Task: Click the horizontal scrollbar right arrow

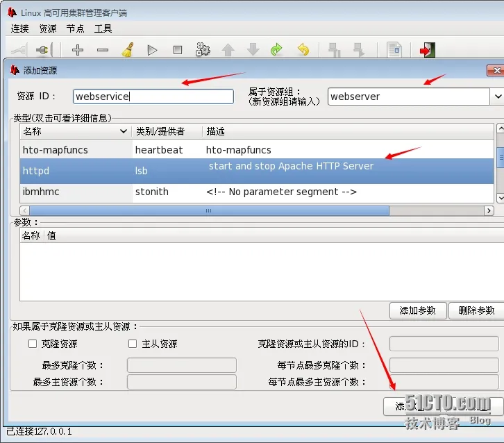Action: click(x=489, y=211)
